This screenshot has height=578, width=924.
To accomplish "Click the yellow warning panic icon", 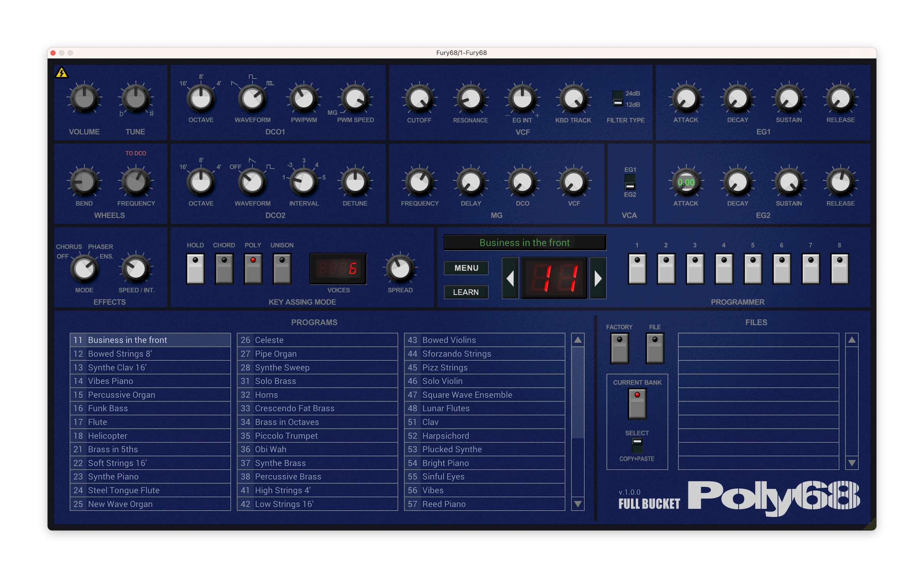I will point(62,72).
